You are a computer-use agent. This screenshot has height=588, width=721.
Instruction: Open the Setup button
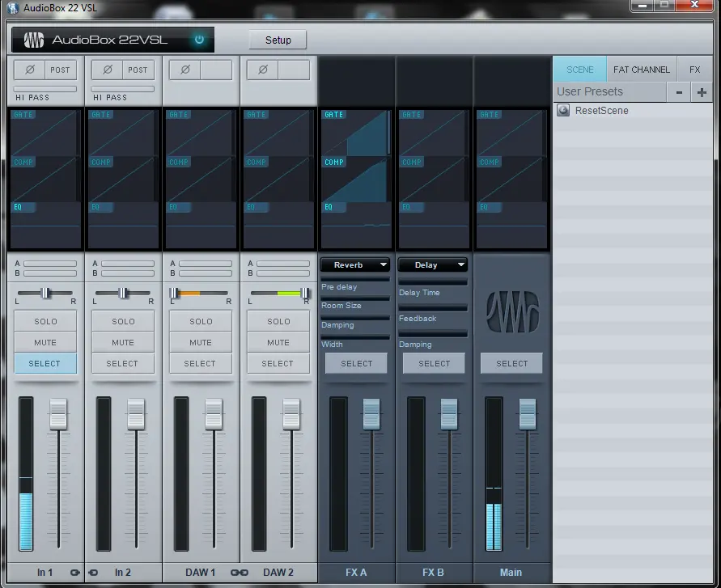pyautogui.click(x=278, y=40)
